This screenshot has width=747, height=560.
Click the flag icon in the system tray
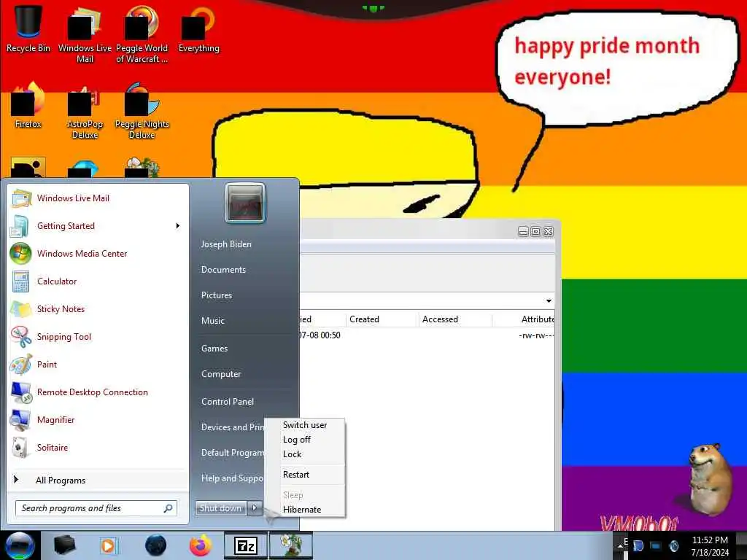pos(638,545)
